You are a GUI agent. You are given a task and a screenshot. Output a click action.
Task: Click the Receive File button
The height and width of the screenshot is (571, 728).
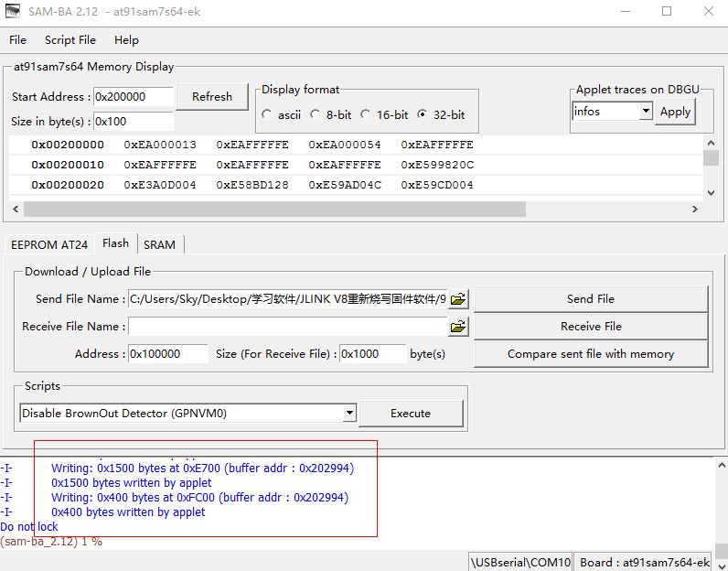point(591,326)
